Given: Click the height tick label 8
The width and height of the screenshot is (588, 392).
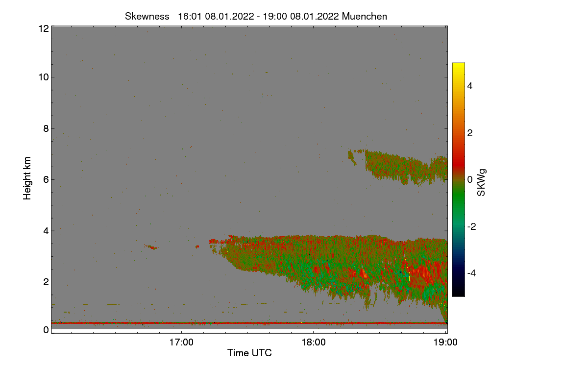Looking at the screenshot, I should [46, 128].
